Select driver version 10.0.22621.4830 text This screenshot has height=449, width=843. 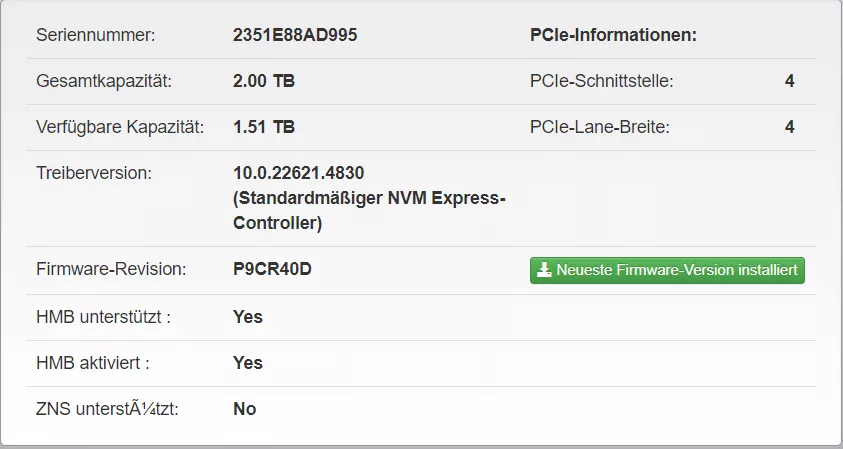click(298, 173)
